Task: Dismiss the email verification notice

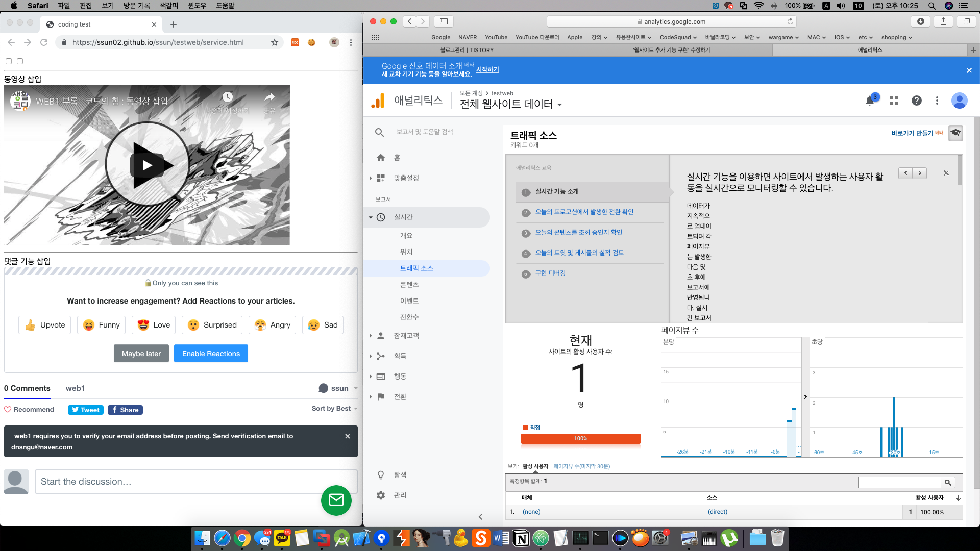Action: [x=348, y=436]
